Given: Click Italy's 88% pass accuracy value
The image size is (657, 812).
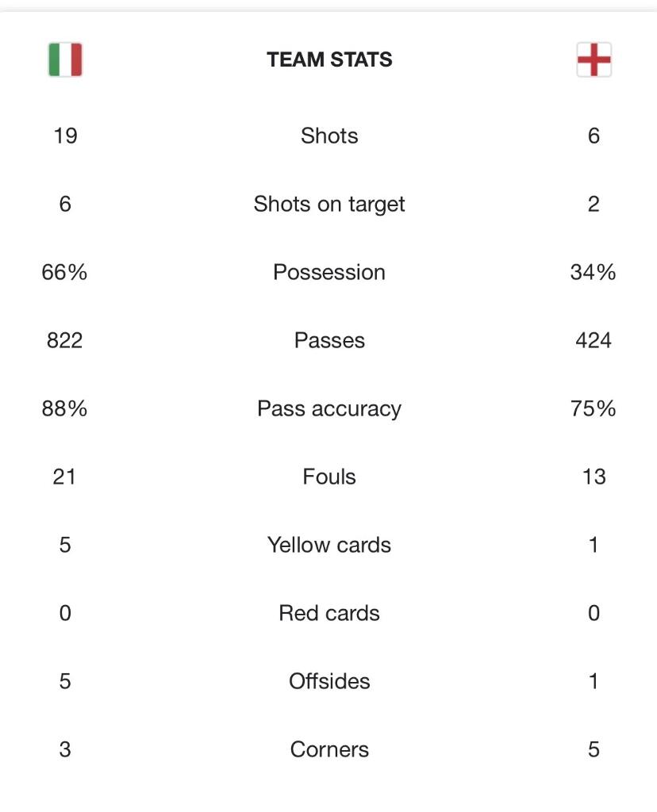Looking at the screenshot, I should click(65, 408).
